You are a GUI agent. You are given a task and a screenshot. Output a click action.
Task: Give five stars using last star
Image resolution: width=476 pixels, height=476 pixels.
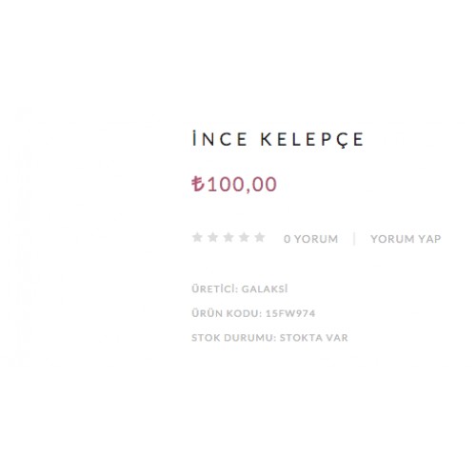(x=260, y=237)
